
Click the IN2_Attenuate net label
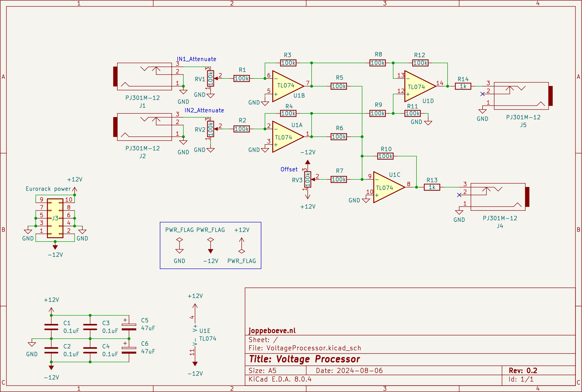pos(204,110)
